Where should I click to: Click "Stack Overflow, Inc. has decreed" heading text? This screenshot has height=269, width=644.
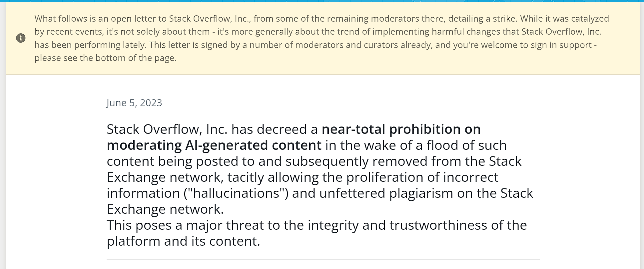[x=212, y=129]
